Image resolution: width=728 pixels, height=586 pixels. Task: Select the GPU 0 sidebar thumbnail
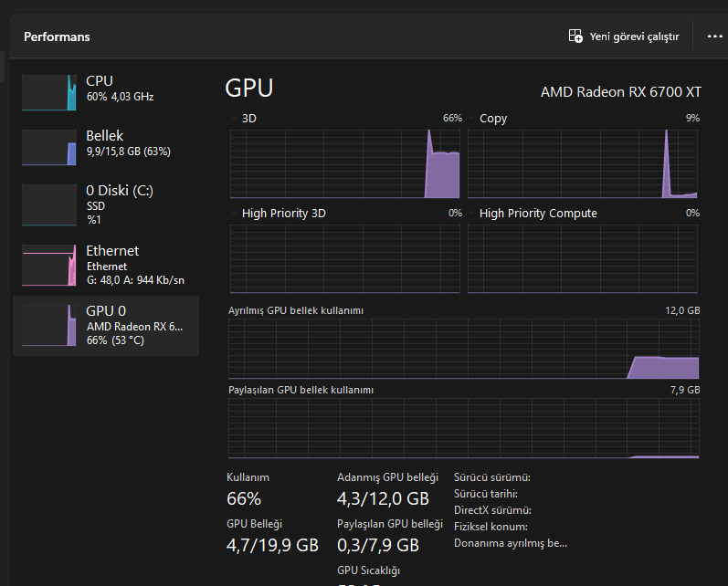[x=49, y=324]
